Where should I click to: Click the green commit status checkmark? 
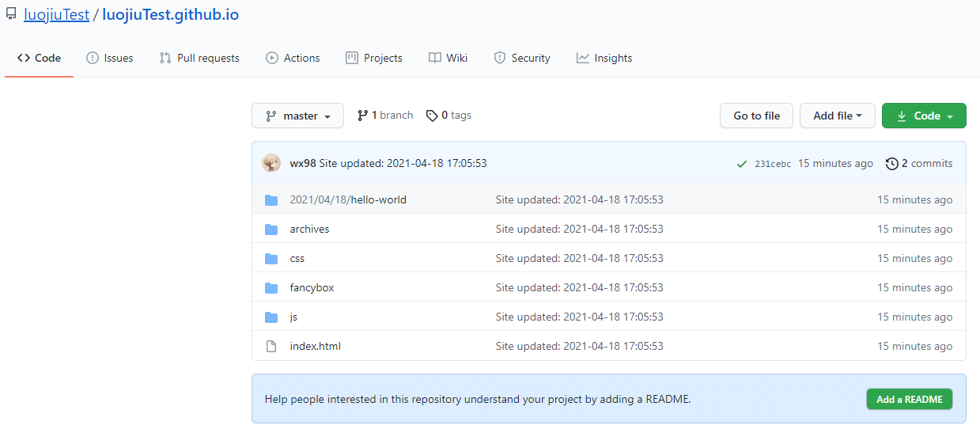click(x=741, y=164)
